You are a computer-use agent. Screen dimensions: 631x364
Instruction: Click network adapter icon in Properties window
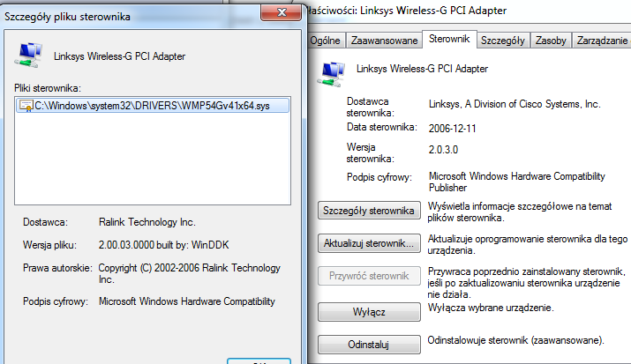click(331, 74)
